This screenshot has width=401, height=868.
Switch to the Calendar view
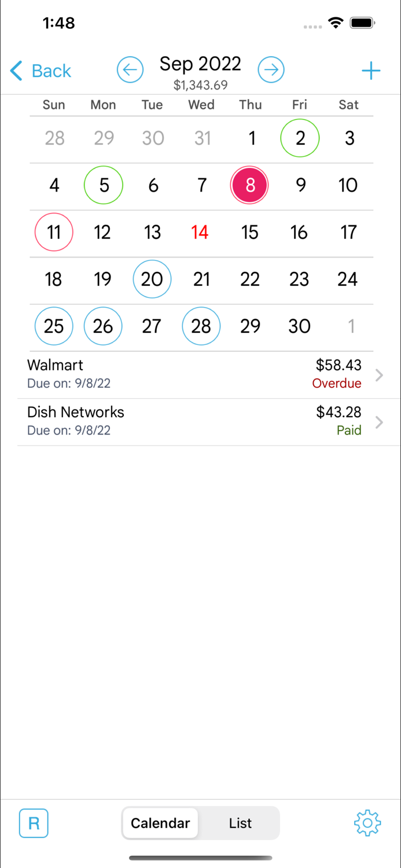160,823
